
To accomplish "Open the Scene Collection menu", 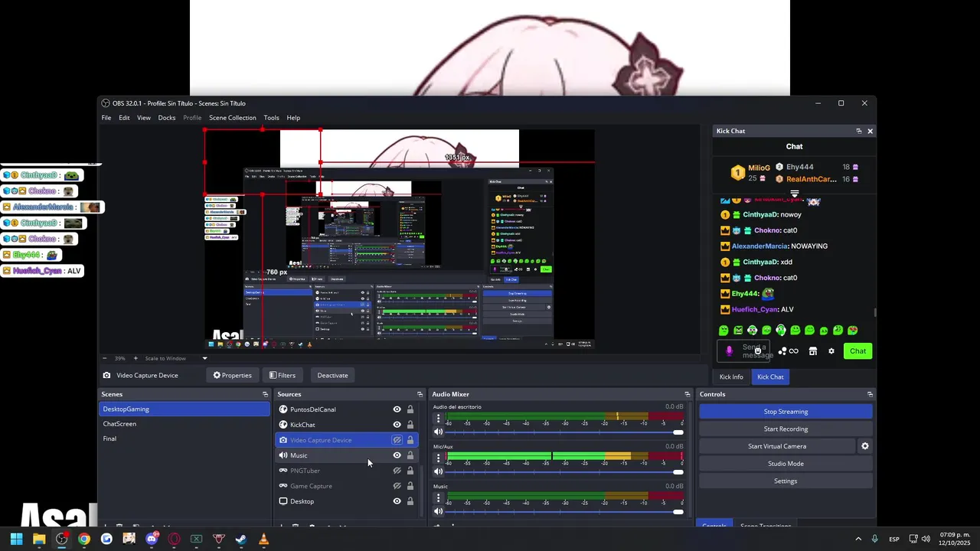I will (233, 118).
